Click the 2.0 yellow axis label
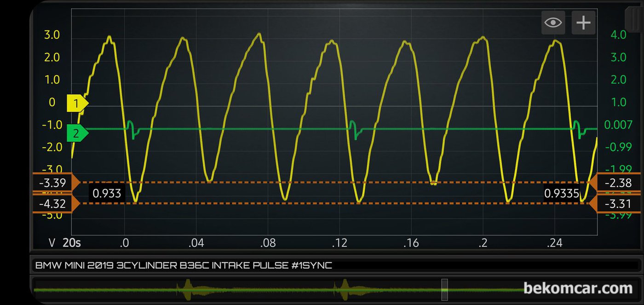 [x=52, y=58]
